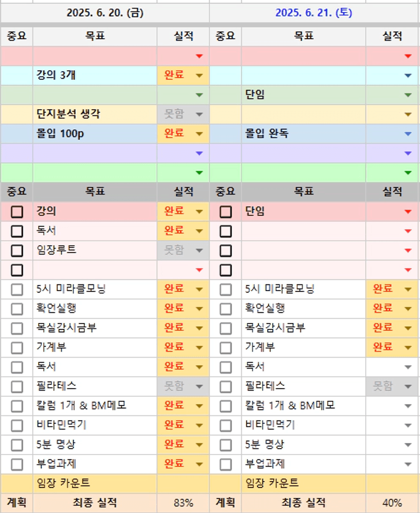The width and height of the screenshot is (420, 513).
Task: Expand Saturday's 부업과제 status dropdown
Action: (x=408, y=464)
